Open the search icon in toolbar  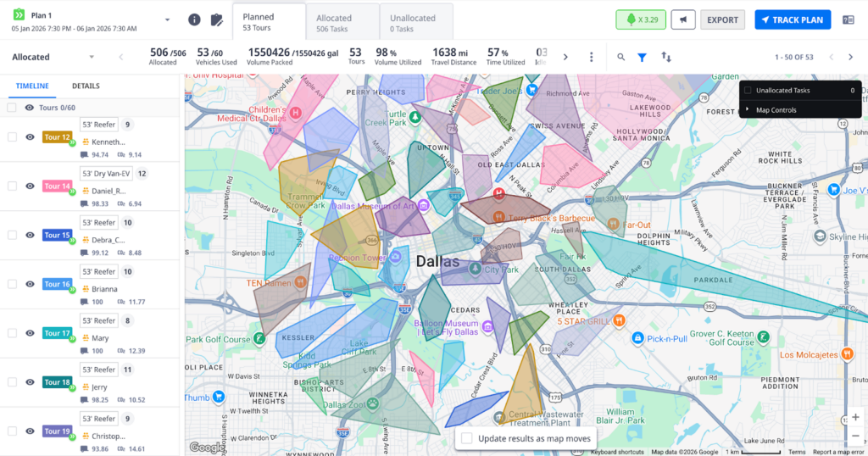pos(621,57)
